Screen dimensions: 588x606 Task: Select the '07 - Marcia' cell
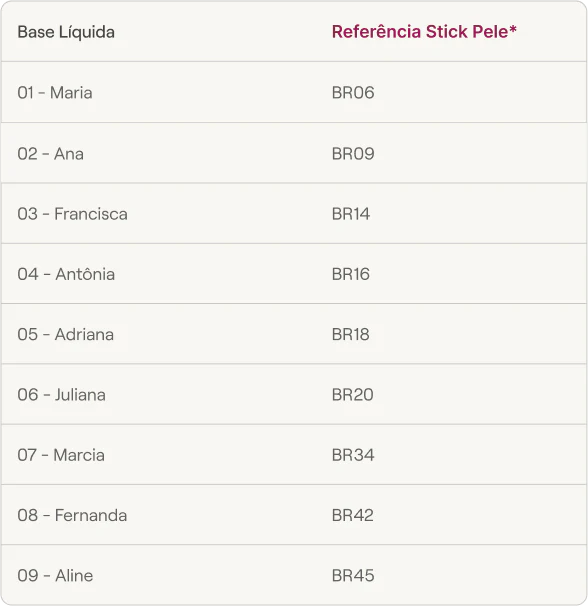61,455
